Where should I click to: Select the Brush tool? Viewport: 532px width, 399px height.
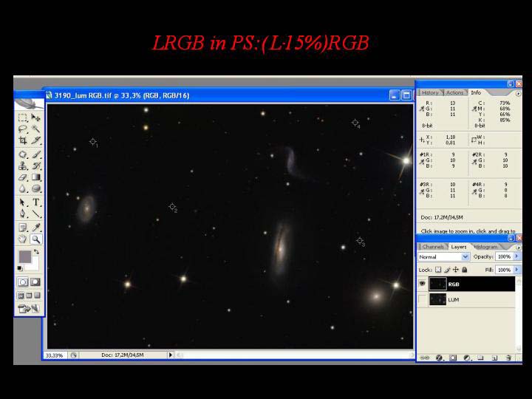(x=35, y=154)
